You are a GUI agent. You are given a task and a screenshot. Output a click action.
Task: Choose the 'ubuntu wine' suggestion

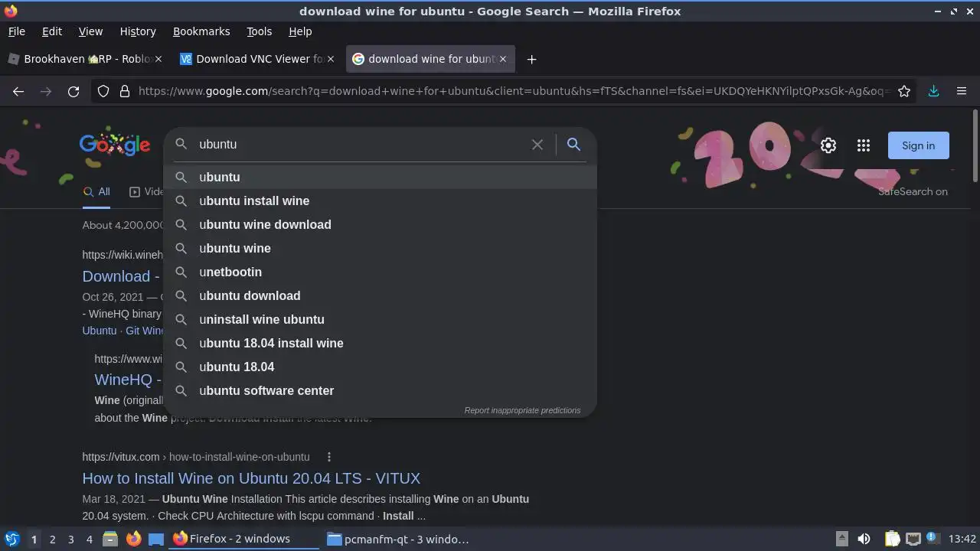coord(380,248)
